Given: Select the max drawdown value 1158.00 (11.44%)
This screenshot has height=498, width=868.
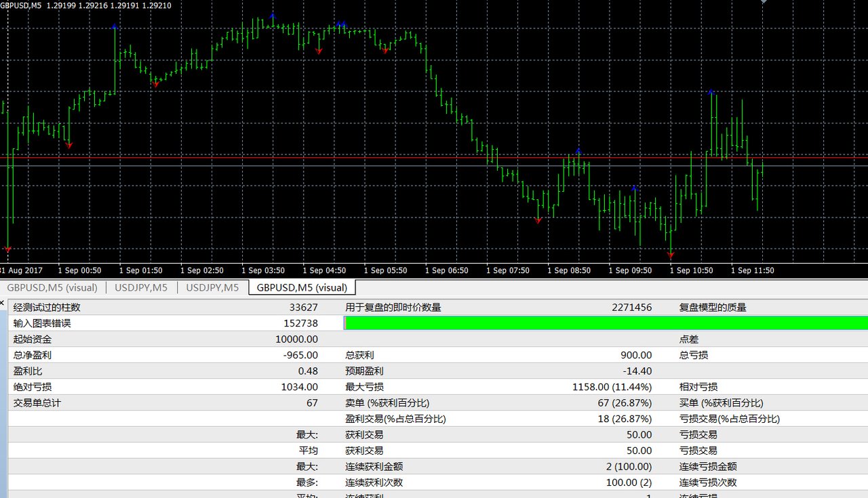Looking at the screenshot, I should 612,387.
